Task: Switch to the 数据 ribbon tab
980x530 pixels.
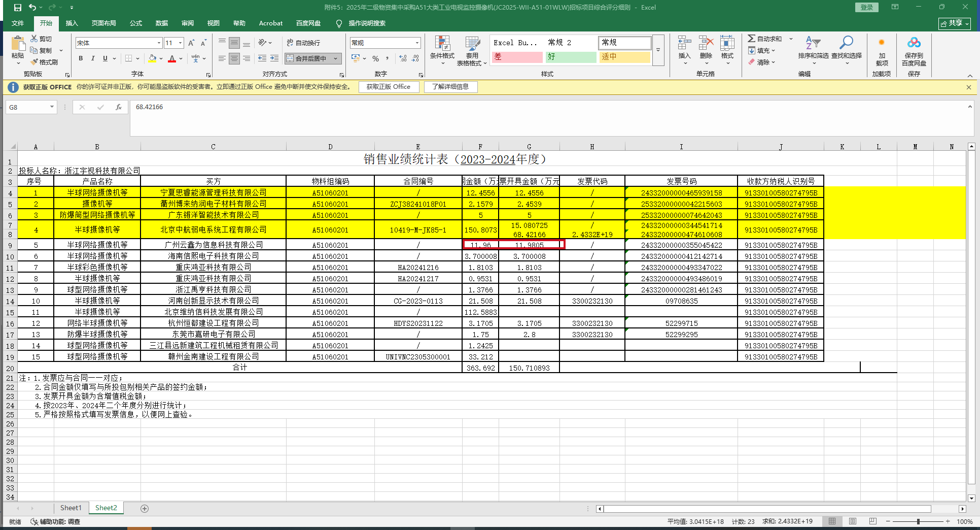Action: point(162,23)
